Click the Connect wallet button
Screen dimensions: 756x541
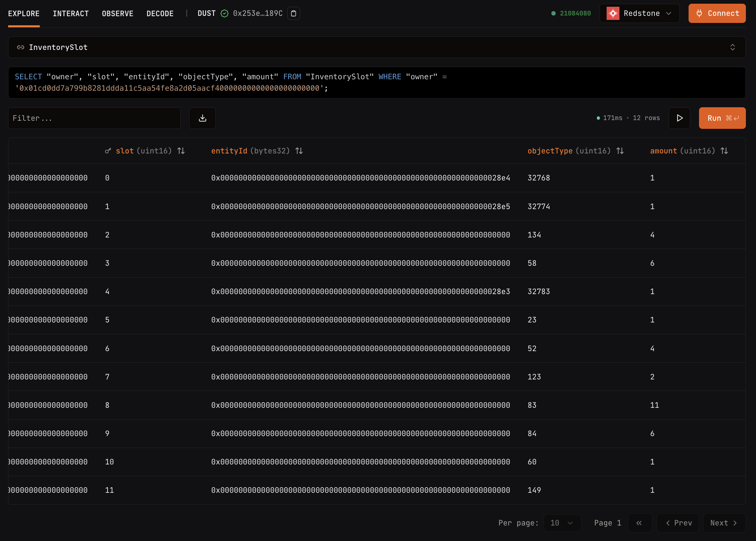(717, 13)
